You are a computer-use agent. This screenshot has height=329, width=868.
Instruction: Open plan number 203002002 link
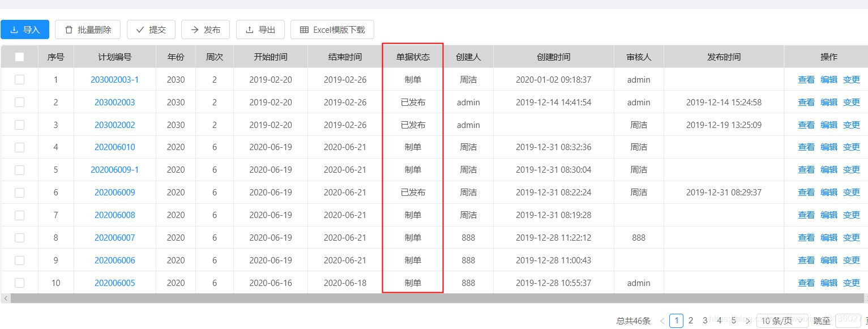point(115,125)
